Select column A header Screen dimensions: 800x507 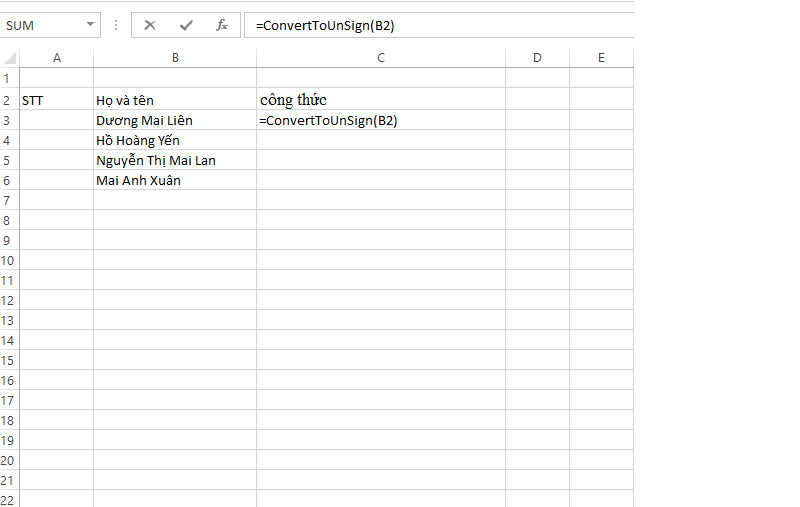[x=57, y=58]
